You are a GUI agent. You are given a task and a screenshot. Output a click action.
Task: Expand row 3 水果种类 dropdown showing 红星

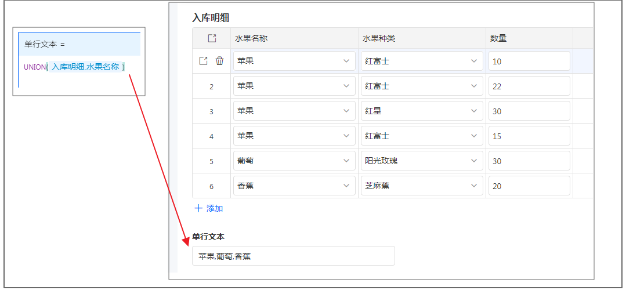[422, 111]
